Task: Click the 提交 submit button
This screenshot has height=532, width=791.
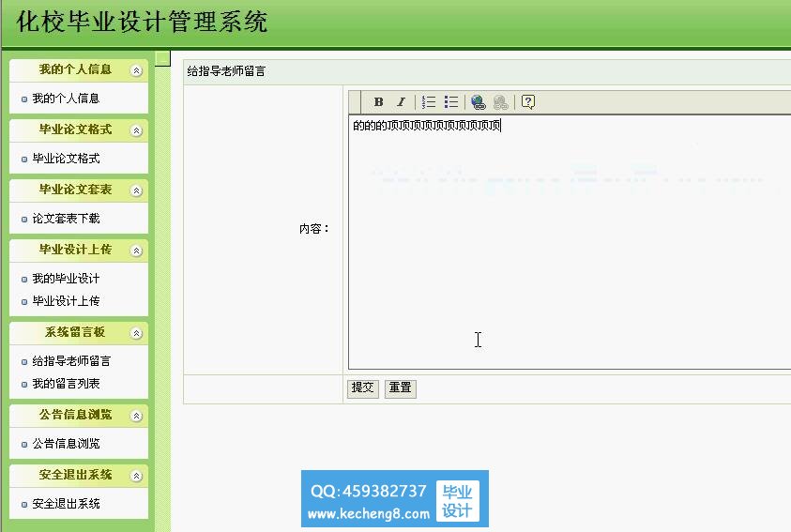Action: coord(363,388)
